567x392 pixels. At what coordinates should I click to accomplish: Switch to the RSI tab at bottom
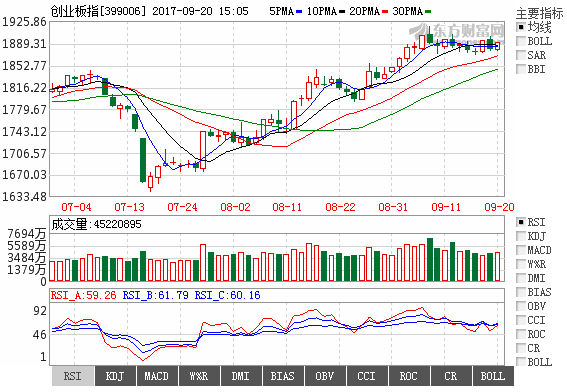tap(73, 376)
